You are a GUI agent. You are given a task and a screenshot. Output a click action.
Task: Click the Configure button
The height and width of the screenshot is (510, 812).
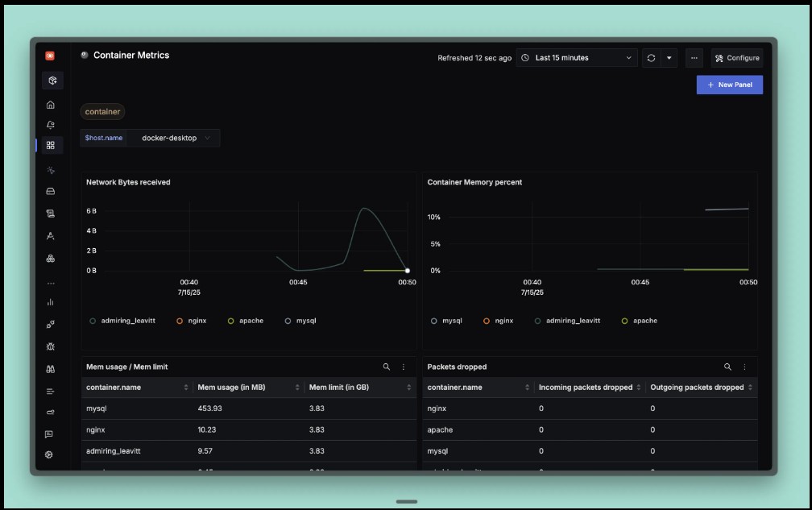point(737,58)
